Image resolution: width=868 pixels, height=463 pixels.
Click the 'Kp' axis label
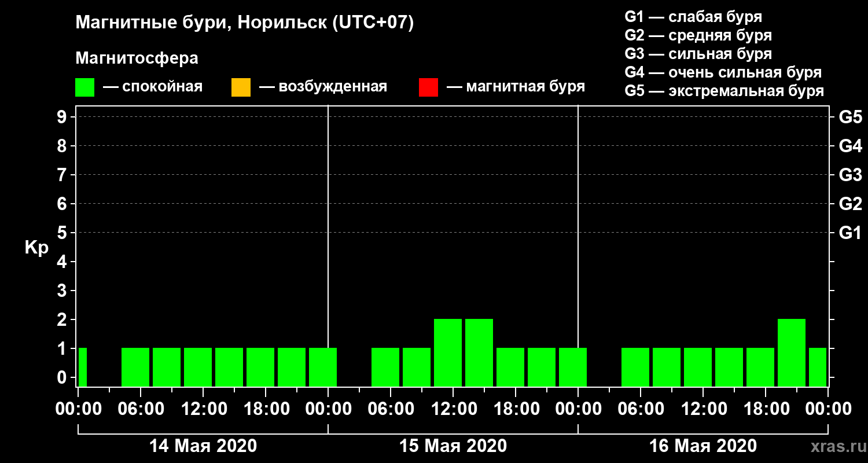36,248
